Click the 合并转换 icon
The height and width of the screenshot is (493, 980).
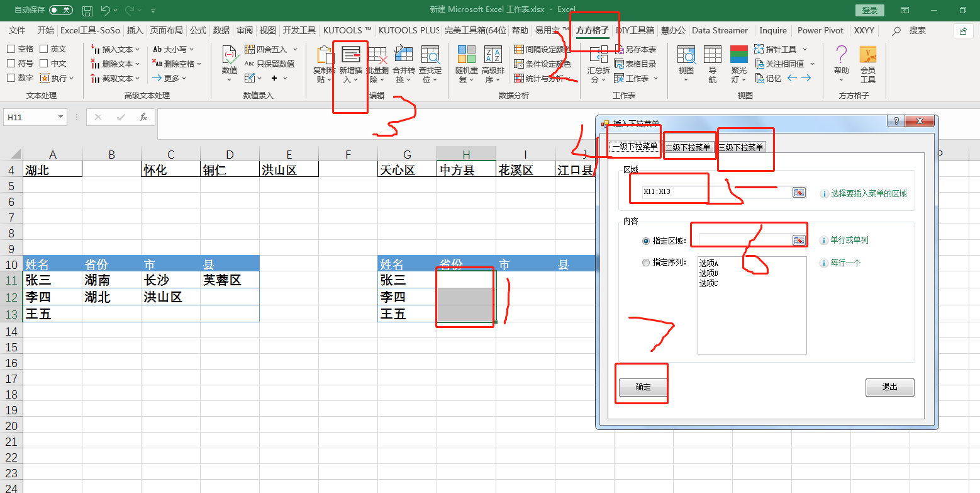[x=403, y=65]
